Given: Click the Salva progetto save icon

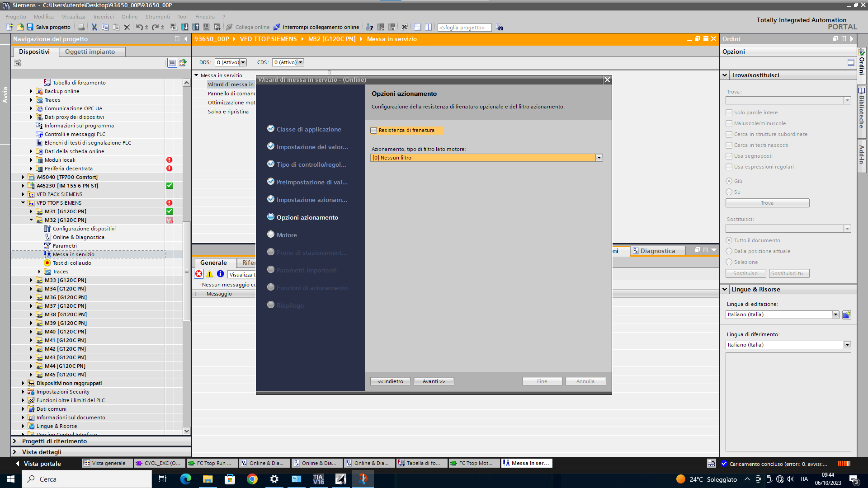Looking at the screenshot, I should [30, 27].
